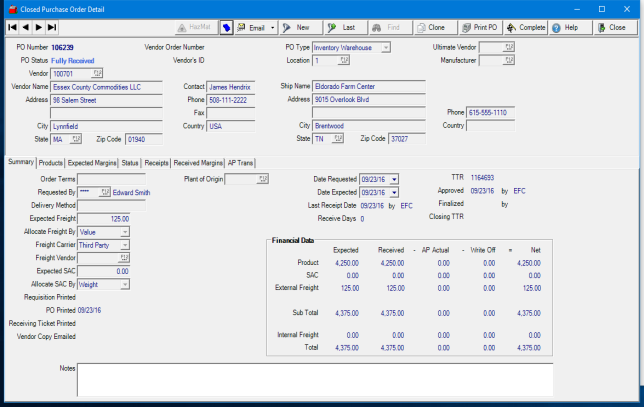
Task: Open the Received Margins tab
Action: [x=197, y=162]
